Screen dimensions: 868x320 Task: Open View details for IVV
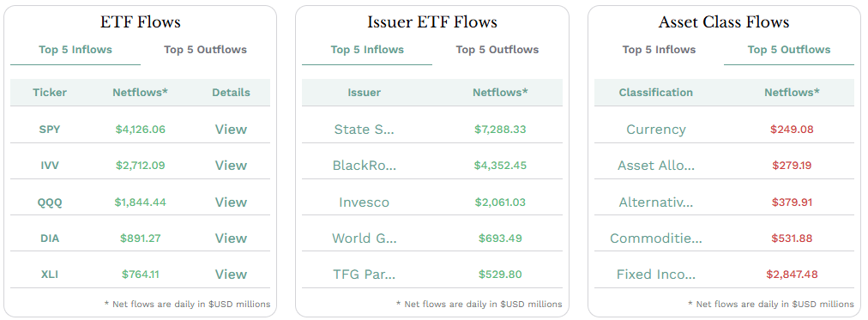pos(231,166)
